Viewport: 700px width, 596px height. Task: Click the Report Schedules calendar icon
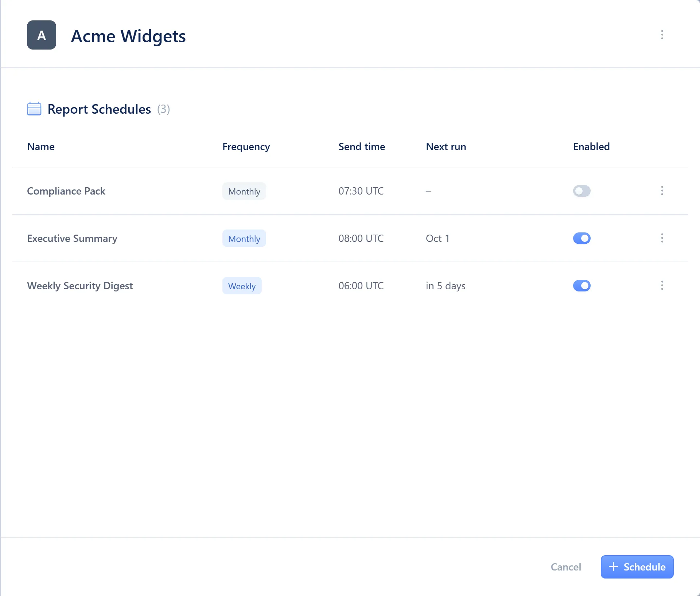coord(34,109)
